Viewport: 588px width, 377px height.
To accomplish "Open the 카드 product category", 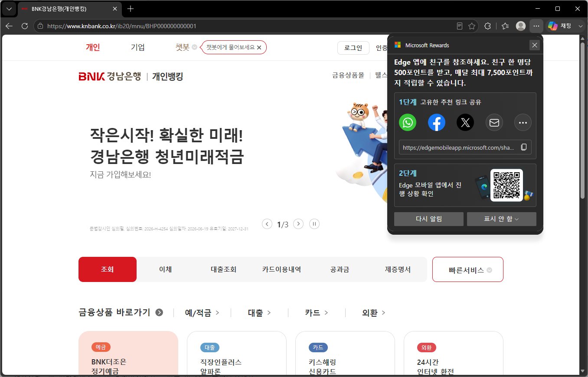I will [x=317, y=312].
